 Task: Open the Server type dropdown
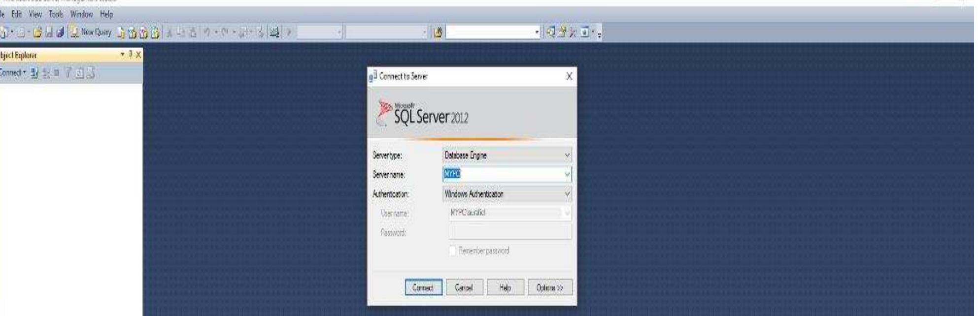click(x=567, y=156)
